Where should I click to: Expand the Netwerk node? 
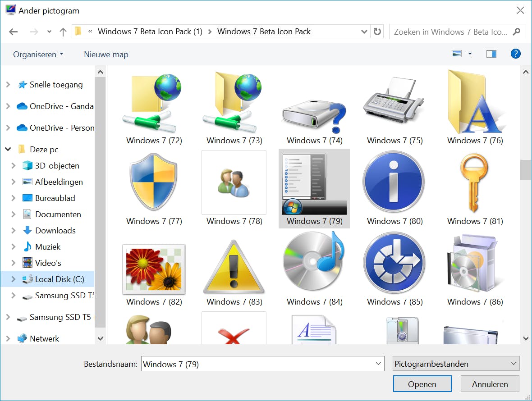pyautogui.click(x=8, y=338)
